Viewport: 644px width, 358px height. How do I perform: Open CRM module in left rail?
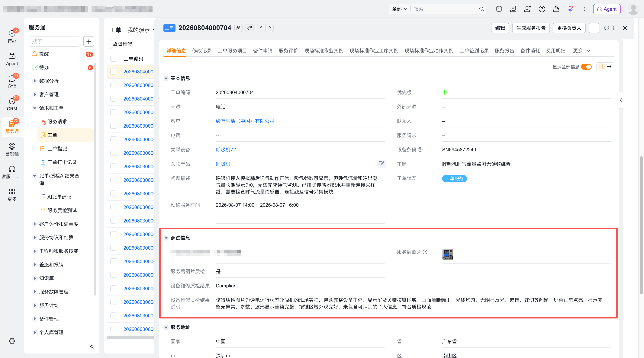pos(12,104)
